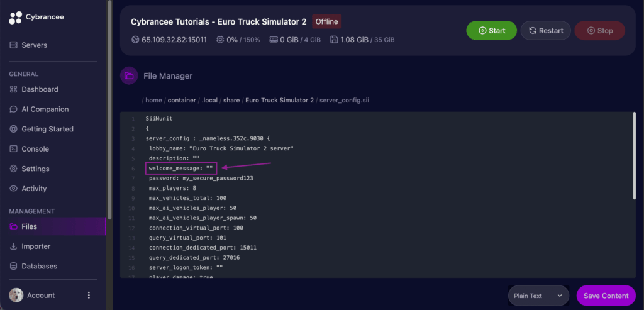Restart the Euro Truck server
The image size is (644, 310).
[x=545, y=30]
